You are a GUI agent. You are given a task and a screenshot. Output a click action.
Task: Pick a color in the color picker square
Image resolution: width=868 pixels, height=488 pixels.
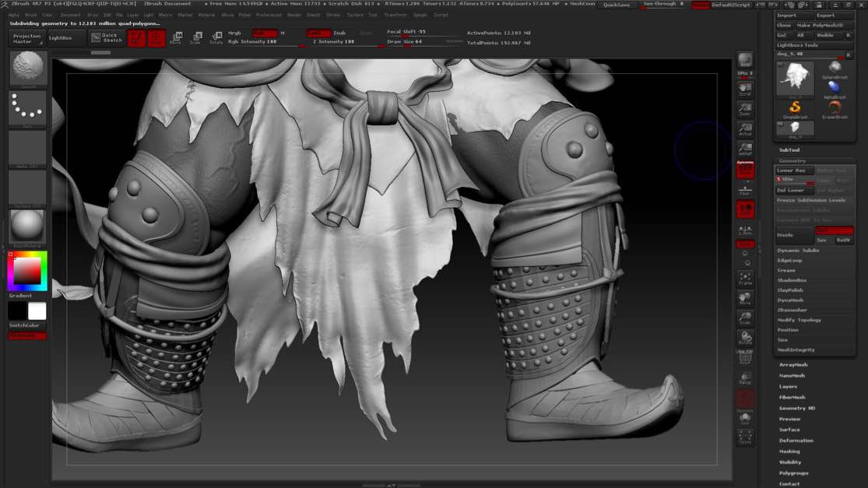pyautogui.click(x=27, y=271)
